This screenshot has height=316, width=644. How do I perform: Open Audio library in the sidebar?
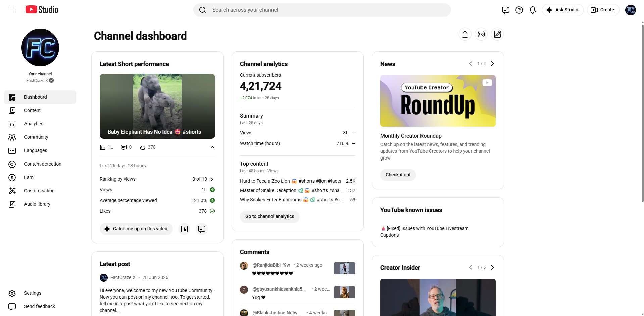(x=40, y=204)
